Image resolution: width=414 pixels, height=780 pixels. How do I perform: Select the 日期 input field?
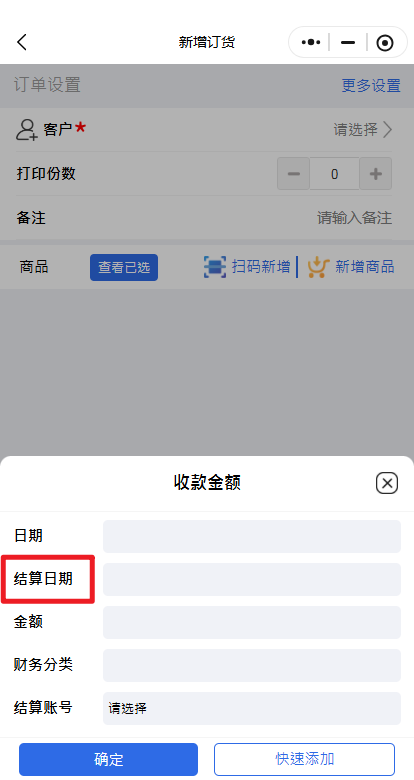pyautogui.click(x=252, y=536)
